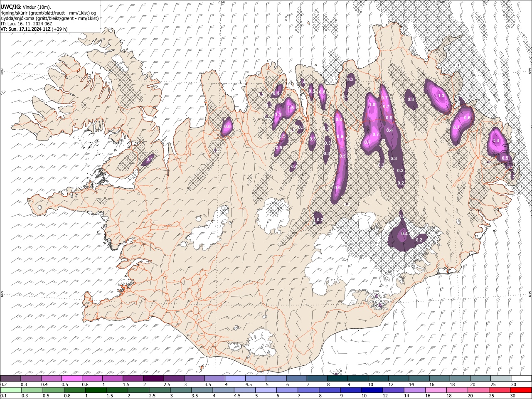Select the dark mauve snow swatch for 0.2–0.3

[10, 378]
